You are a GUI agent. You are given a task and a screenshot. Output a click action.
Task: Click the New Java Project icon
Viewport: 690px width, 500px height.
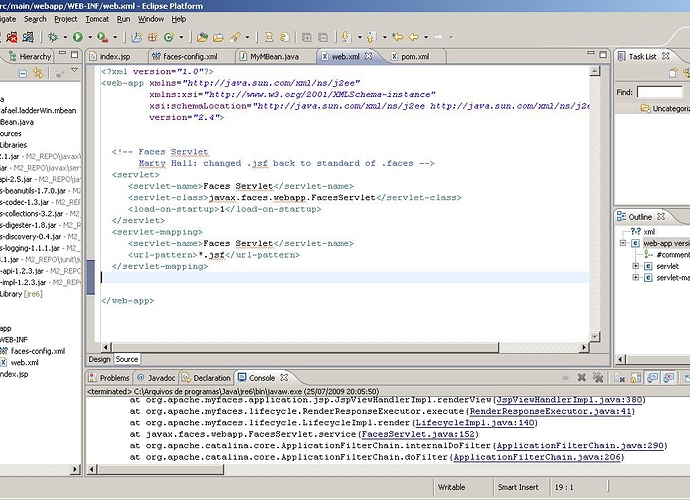pos(137,37)
